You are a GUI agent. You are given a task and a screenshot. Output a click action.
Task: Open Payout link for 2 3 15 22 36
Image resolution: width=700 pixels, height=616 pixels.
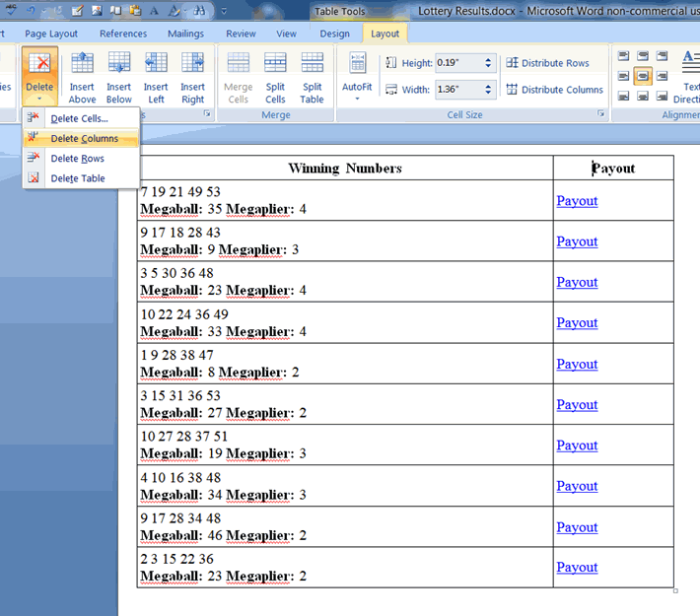pyautogui.click(x=577, y=568)
